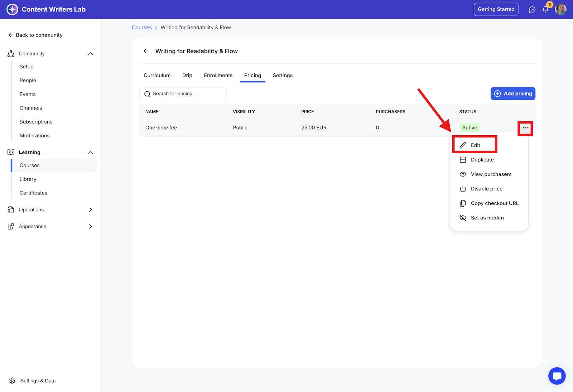Collapse the Learning section
The width and height of the screenshot is (573, 392).
tap(91, 153)
